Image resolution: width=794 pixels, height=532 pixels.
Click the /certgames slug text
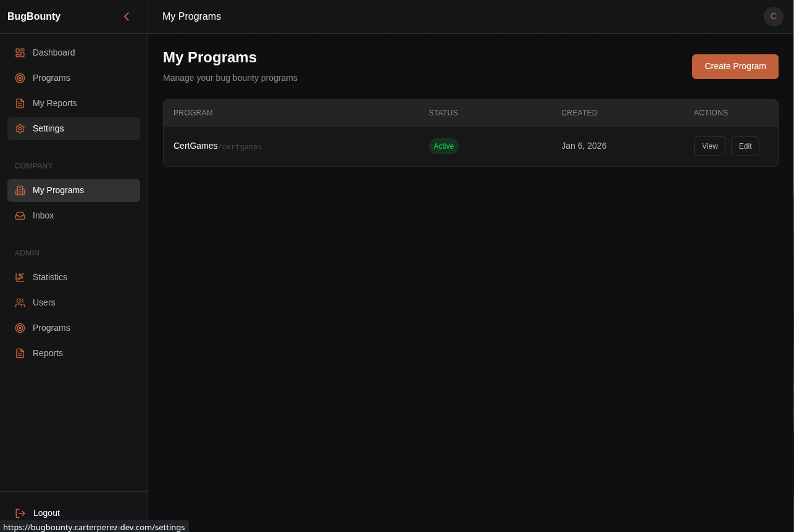coord(240,148)
